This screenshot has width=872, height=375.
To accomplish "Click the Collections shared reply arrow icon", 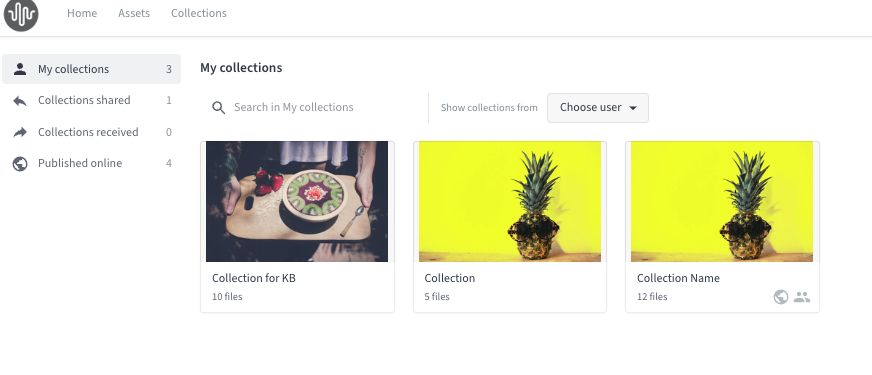I will [x=20, y=101].
